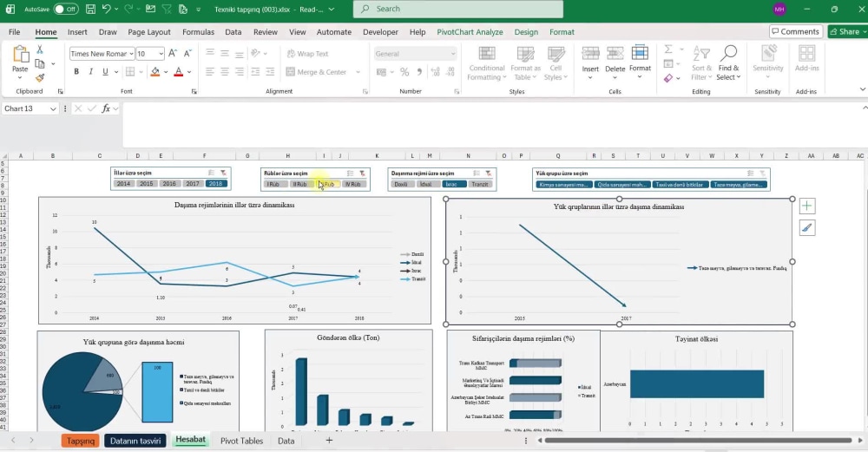Click the Share button

pos(847,31)
